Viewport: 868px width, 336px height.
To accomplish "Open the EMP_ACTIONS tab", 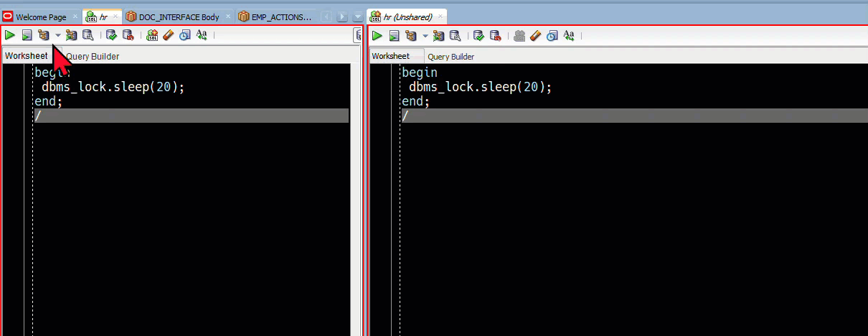I will [x=276, y=17].
